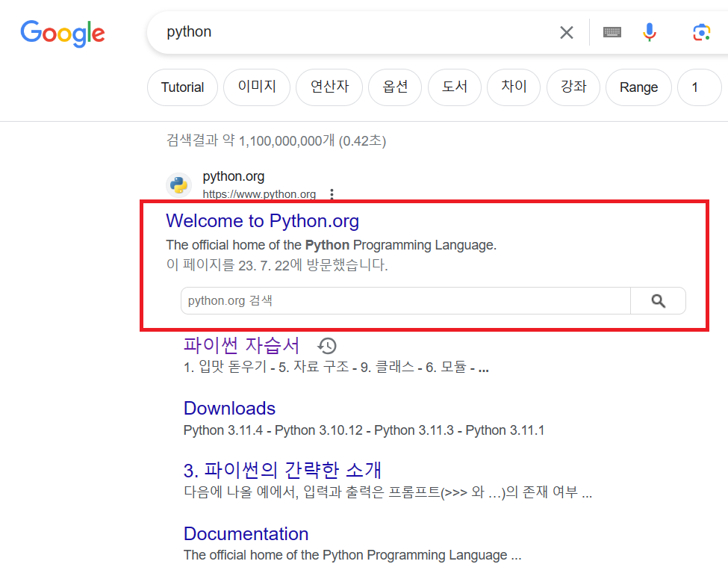Select the 연산자 filter chip

(329, 87)
